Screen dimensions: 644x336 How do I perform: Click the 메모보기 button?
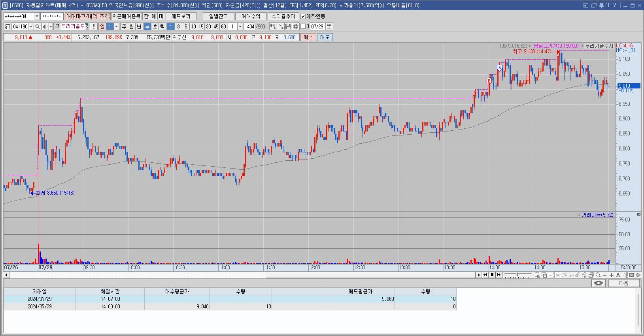pos(181,16)
